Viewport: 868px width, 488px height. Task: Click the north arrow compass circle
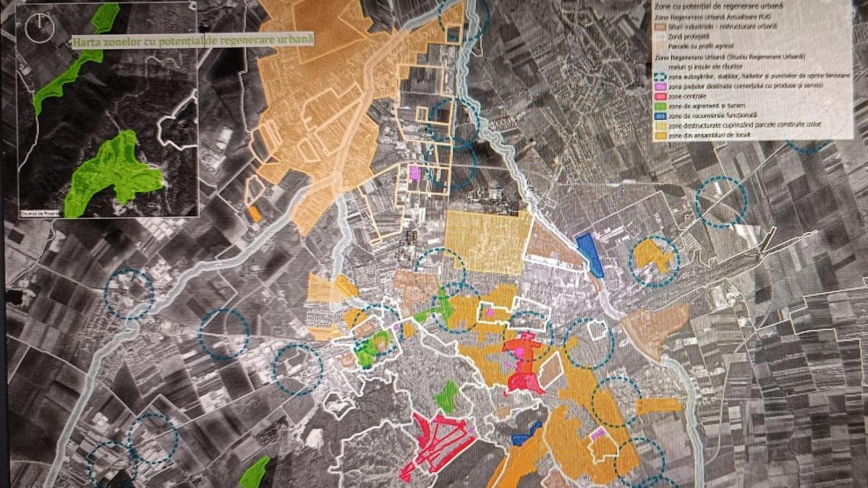click(39, 26)
